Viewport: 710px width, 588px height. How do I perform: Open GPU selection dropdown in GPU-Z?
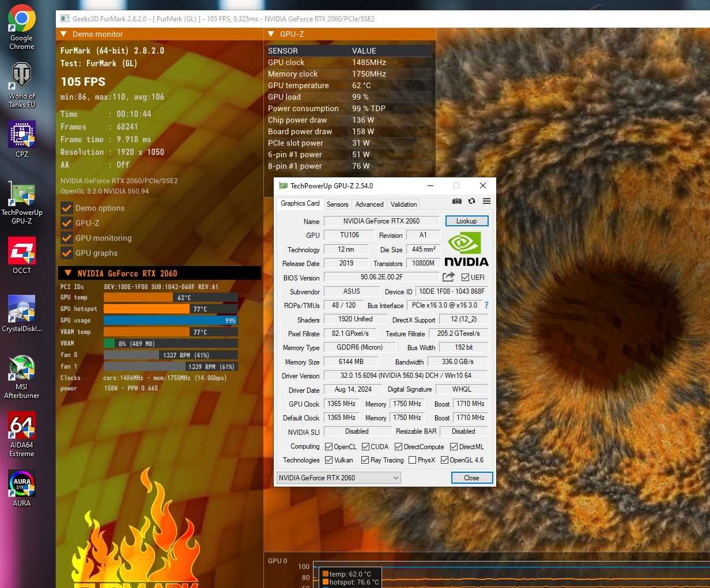339,477
